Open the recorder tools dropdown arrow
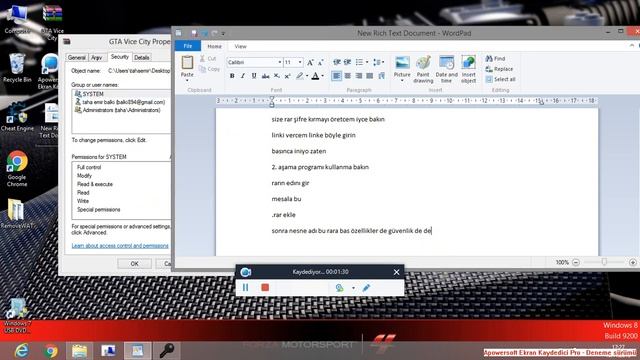Viewport: 640px width, 360px height. (x=353, y=288)
